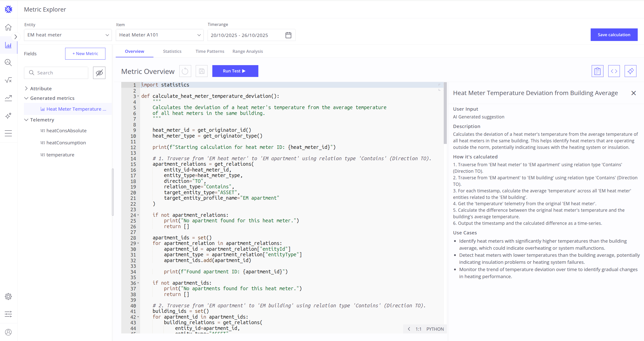The width and height of the screenshot is (644, 341).
Task: Open the clipboard description panel icon
Action: 597,71
